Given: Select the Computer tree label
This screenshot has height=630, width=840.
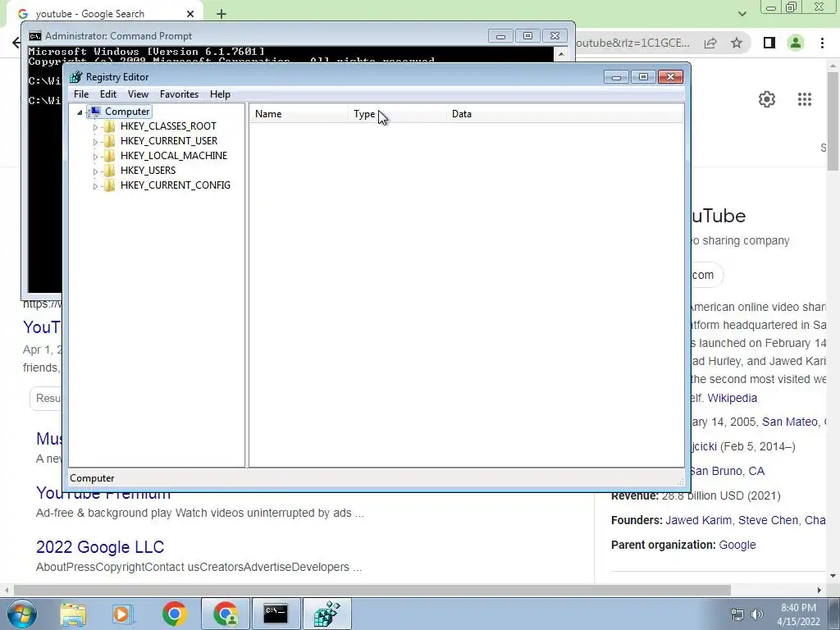Looking at the screenshot, I should click(127, 112).
